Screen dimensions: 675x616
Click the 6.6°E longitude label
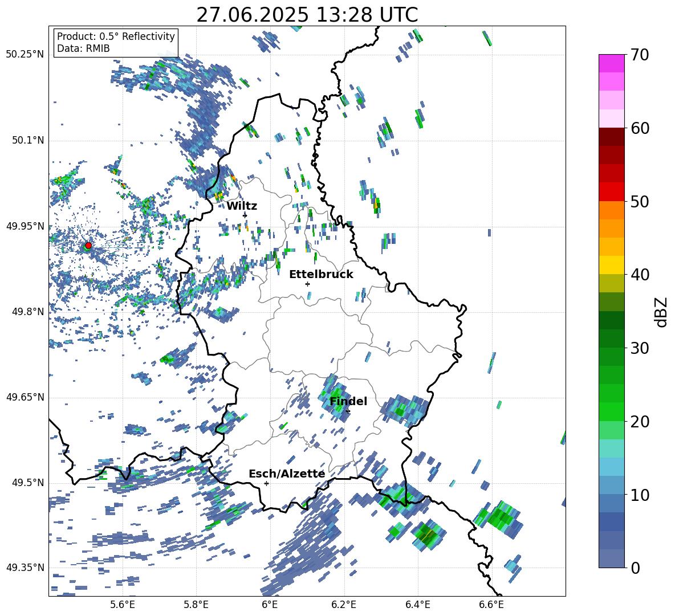point(491,605)
